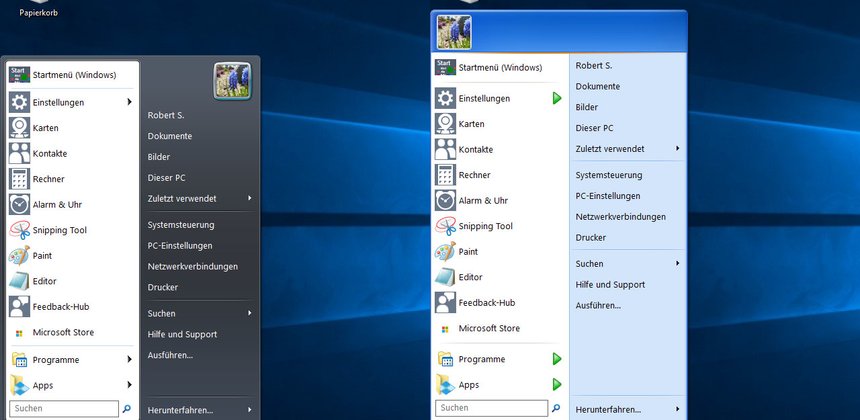Open Paint icon in right blue menu

click(445, 251)
